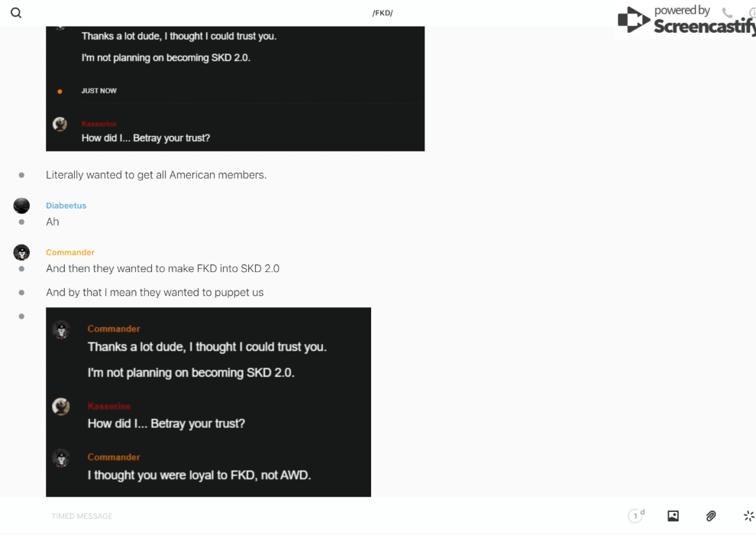Click the dot beside the puppet message
This screenshot has height=535, width=756.
[21, 292]
